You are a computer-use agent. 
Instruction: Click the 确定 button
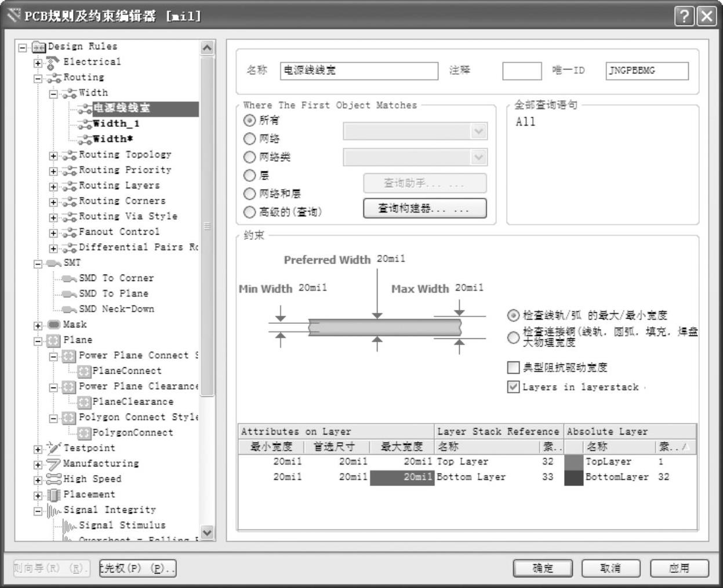[543, 568]
